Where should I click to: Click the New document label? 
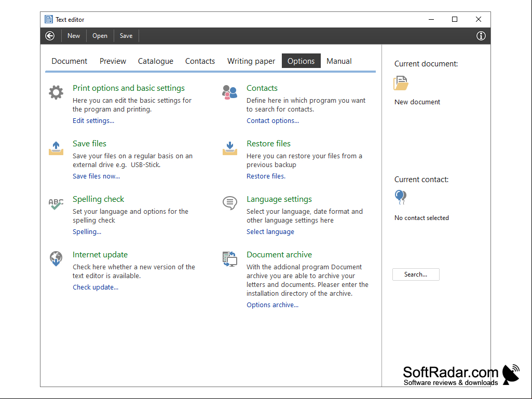tap(417, 102)
